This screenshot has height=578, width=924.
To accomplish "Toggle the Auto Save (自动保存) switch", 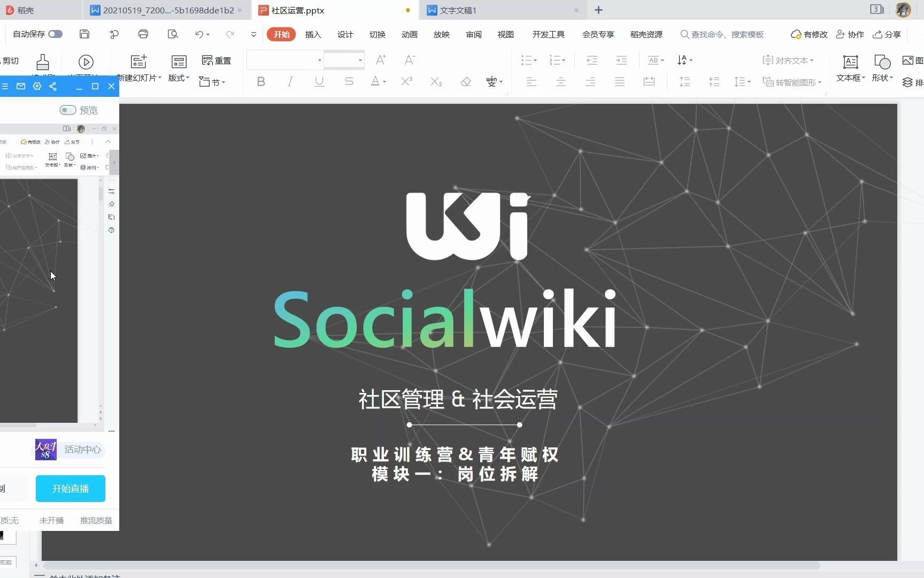I will point(55,34).
